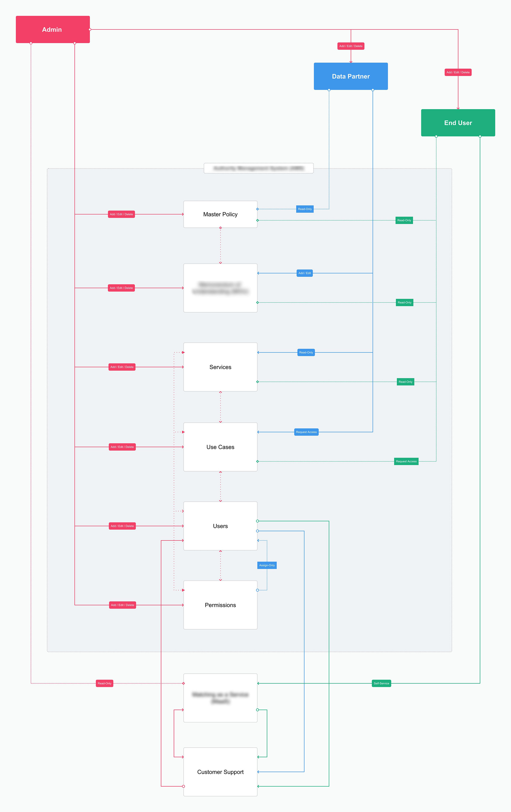Click the red "Read-Only" connector label

pos(105,683)
